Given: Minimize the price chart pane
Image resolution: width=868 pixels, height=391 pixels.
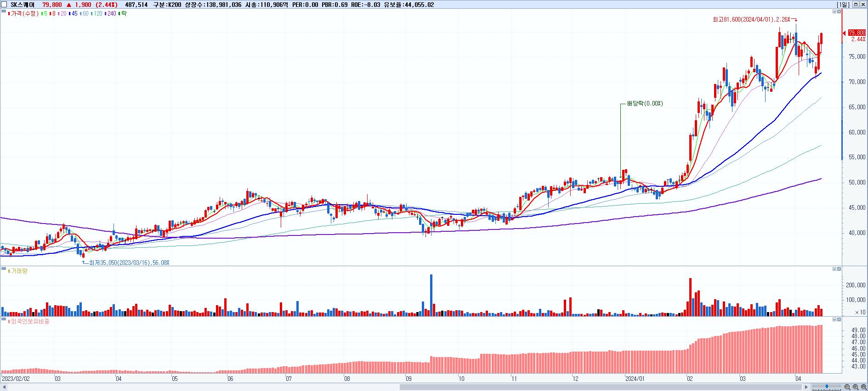Looking at the screenshot, I should (x=834, y=11).
